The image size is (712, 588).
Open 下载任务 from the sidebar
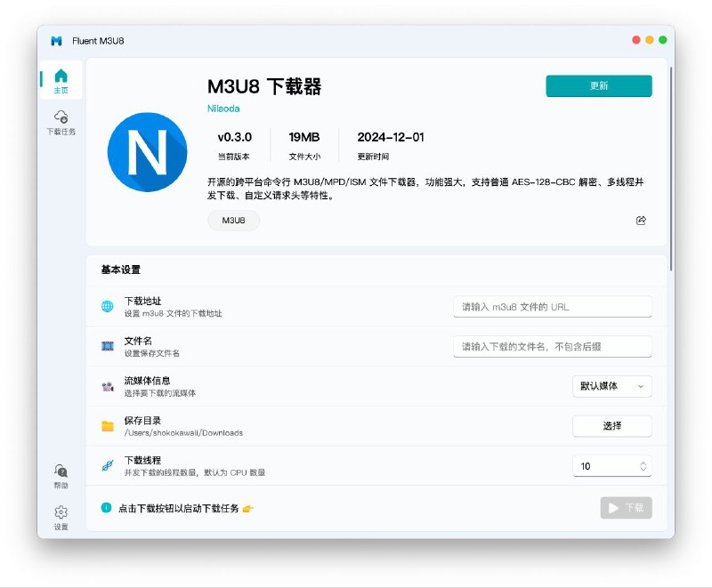[x=60, y=119]
